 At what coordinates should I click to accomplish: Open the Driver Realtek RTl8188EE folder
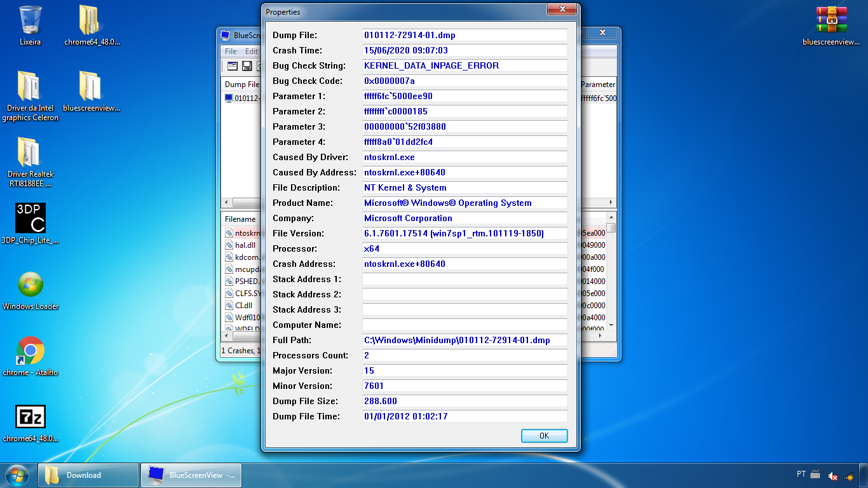click(x=31, y=162)
